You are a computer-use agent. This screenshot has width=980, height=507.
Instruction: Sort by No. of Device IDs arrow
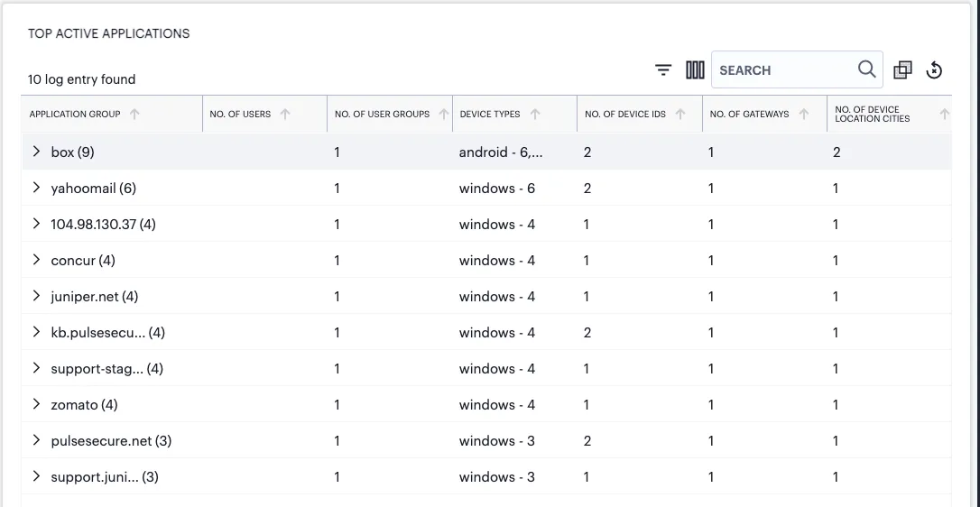[680, 114]
